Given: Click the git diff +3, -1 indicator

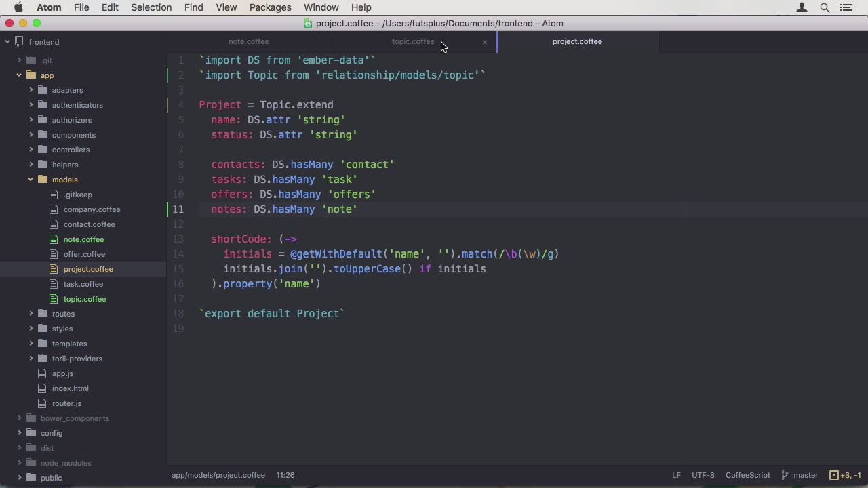Looking at the screenshot, I should point(846,475).
